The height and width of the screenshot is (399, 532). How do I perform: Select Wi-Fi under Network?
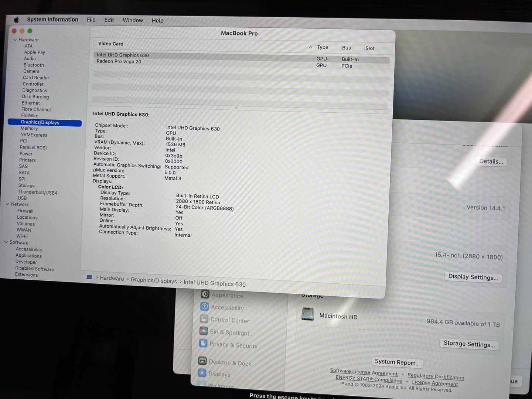[22, 236]
